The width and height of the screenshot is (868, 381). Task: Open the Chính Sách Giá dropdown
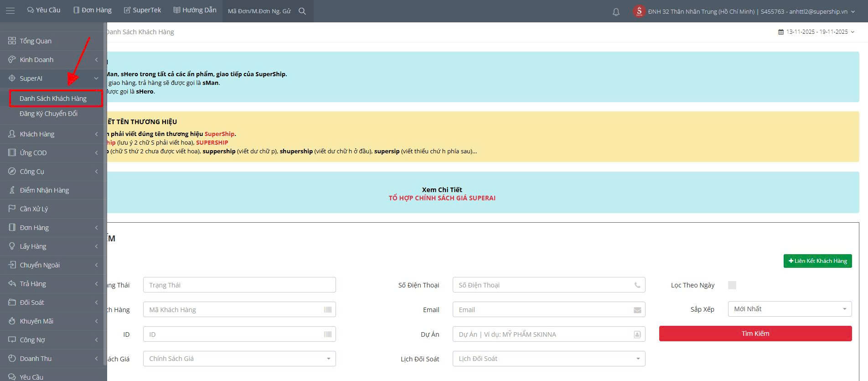point(239,359)
